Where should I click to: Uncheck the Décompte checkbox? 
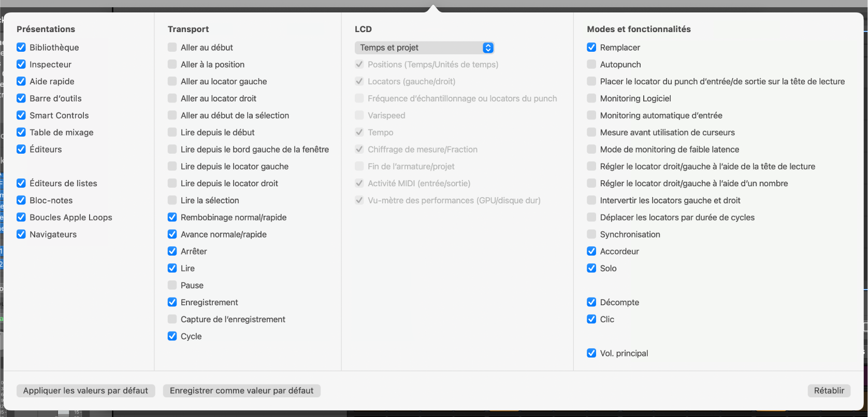tap(591, 302)
